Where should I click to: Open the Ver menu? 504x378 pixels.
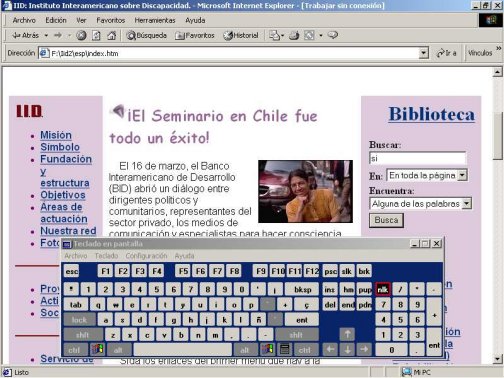pyautogui.click(x=81, y=20)
